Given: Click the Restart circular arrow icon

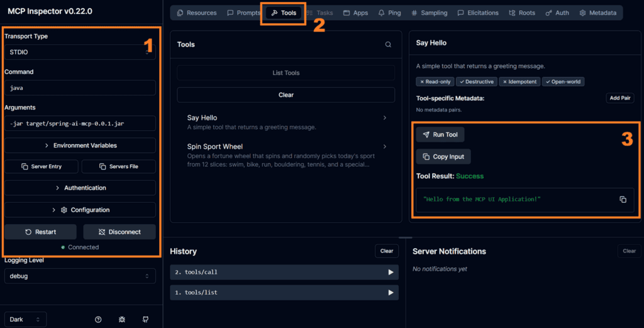Looking at the screenshot, I should [28, 232].
